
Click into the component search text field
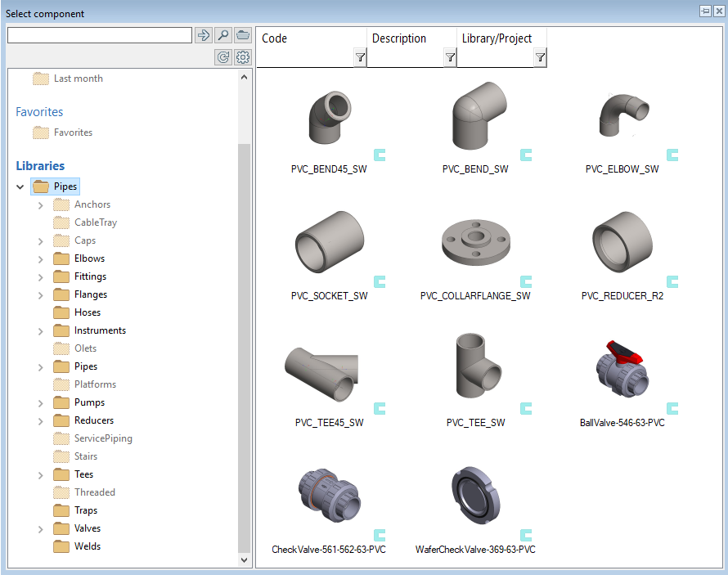[99, 35]
